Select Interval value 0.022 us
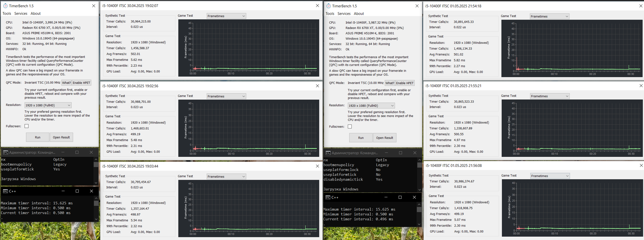644x240 pixels. click(460, 27)
